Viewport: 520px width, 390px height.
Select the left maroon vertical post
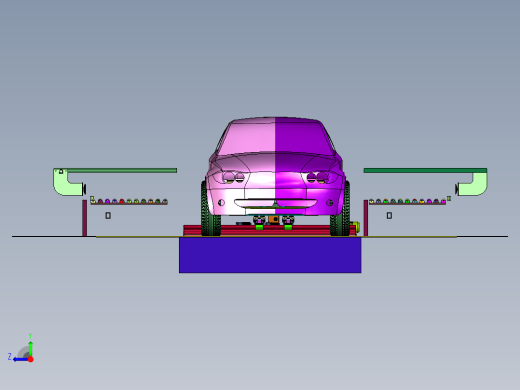point(85,218)
